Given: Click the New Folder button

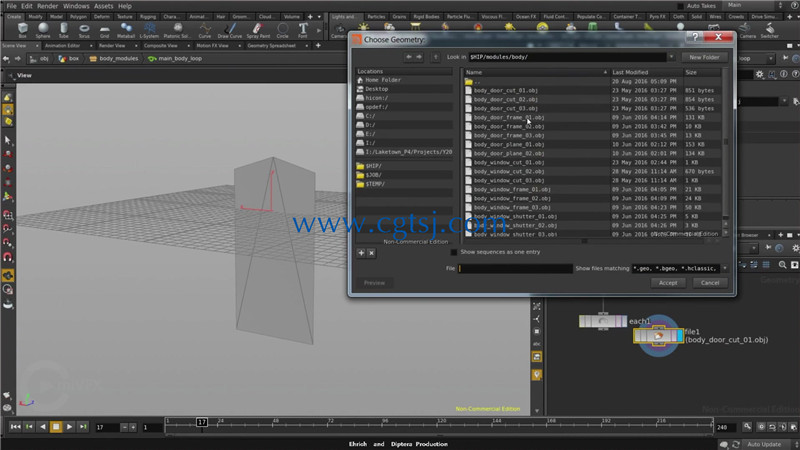Looking at the screenshot, I should [704, 57].
